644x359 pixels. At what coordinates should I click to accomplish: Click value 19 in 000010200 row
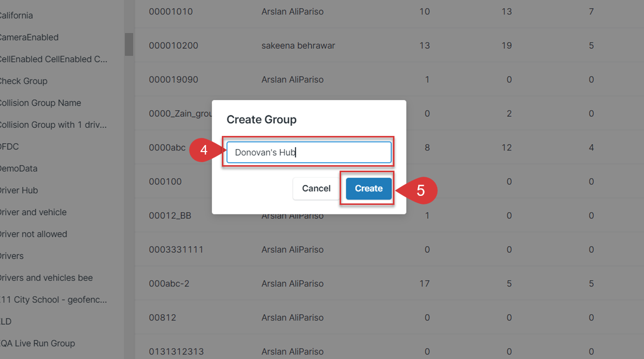click(x=507, y=45)
